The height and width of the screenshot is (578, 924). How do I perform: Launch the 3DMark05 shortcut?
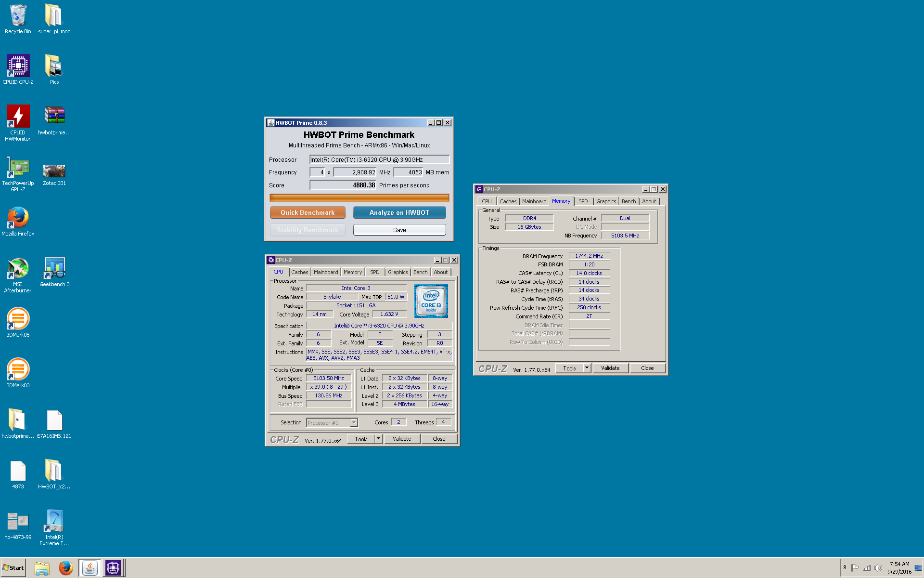point(18,323)
